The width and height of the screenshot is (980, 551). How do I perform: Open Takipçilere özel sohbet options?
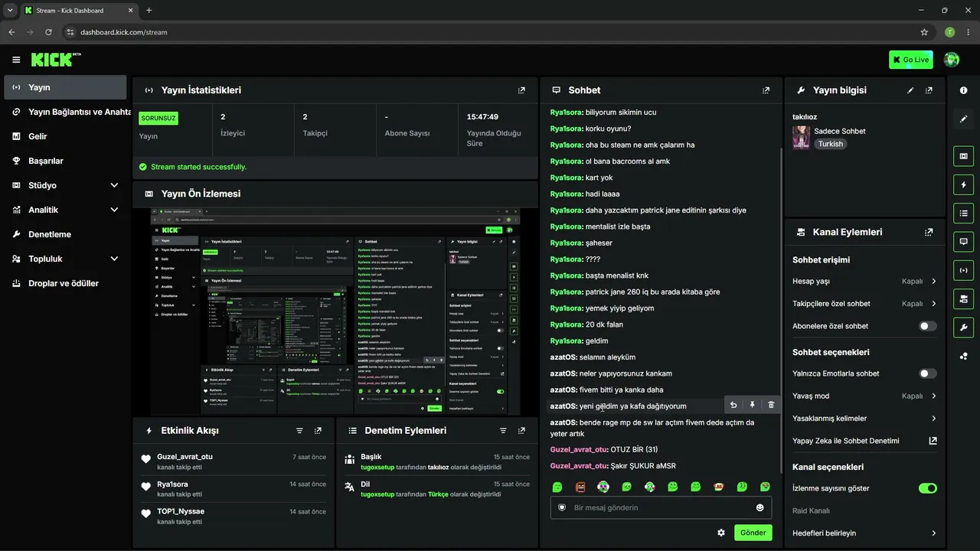tap(865, 304)
